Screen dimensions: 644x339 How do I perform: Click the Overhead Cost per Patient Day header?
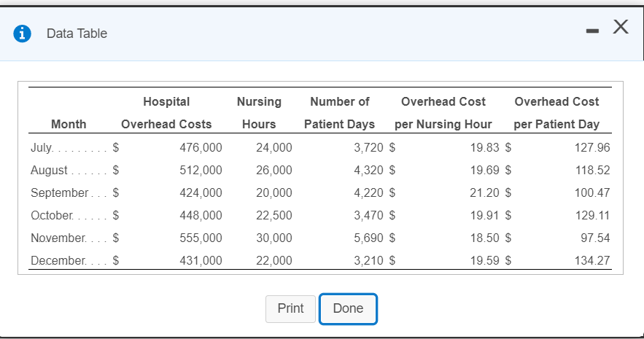pyautogui.click(x=556, y=113)
